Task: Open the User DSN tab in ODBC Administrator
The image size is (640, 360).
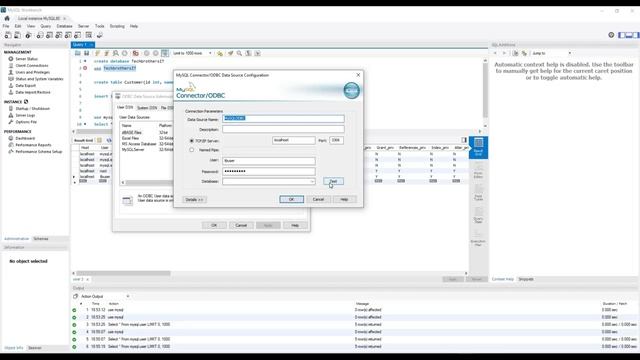Action: (x=125, y=107)
